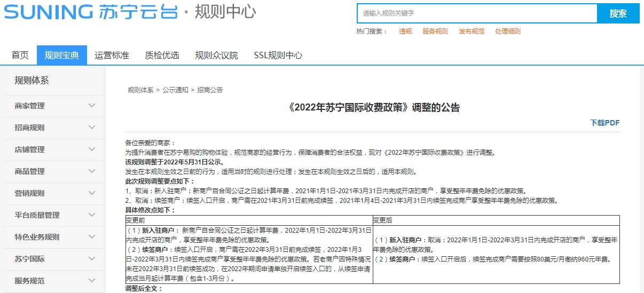Select 商家管理 in the sidebar
The image size is (644, 293).
point(30,106)
